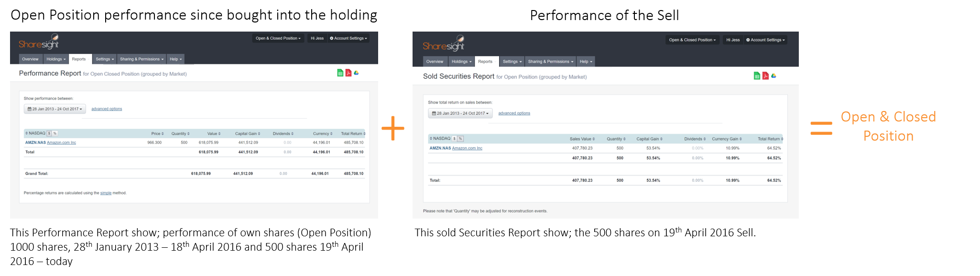Screen dimensions: 980x276
Task: Go to Overview tab in Sold Securities Report window
Action: click(x=435, y=61)
